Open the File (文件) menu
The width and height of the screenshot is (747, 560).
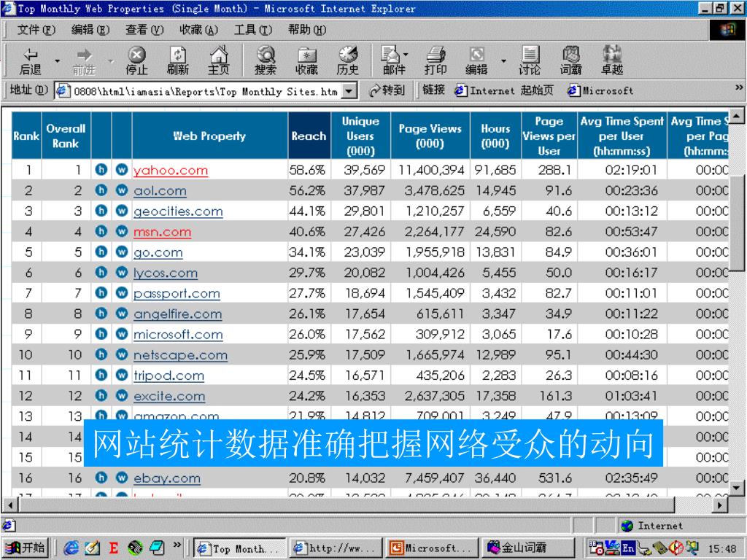36,30
